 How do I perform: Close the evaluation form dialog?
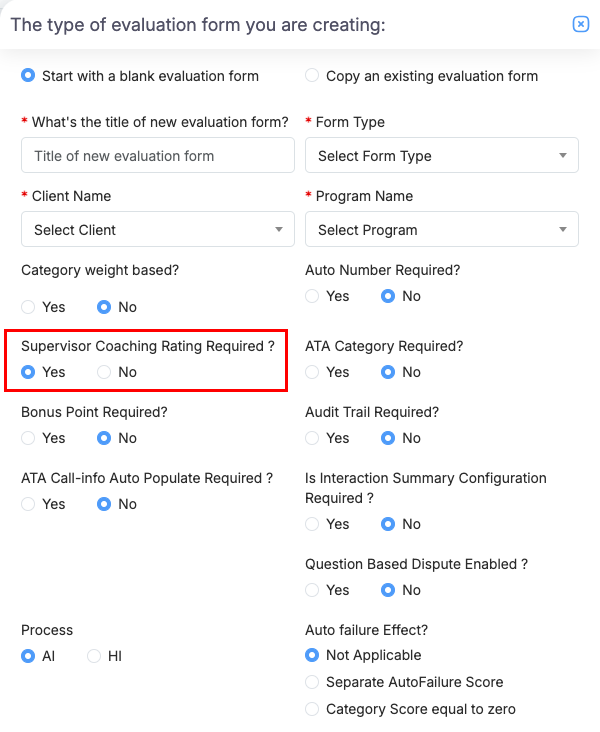tap(581, 24)
